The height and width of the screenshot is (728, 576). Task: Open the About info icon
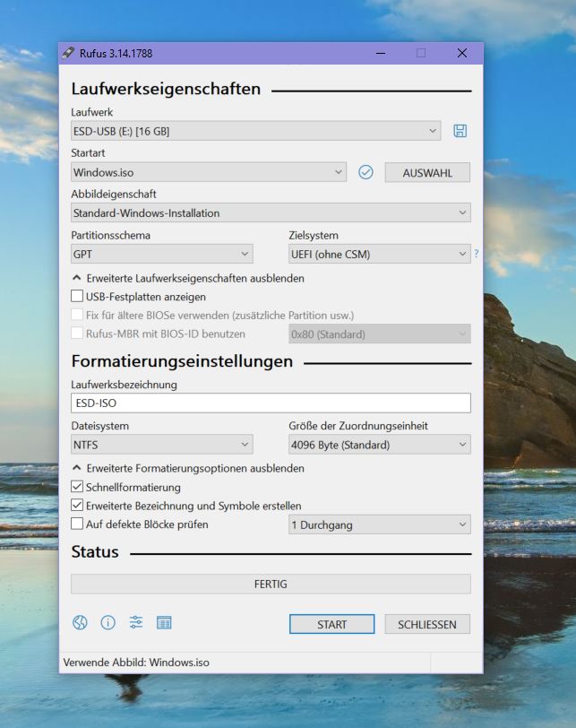click(108, 622)
